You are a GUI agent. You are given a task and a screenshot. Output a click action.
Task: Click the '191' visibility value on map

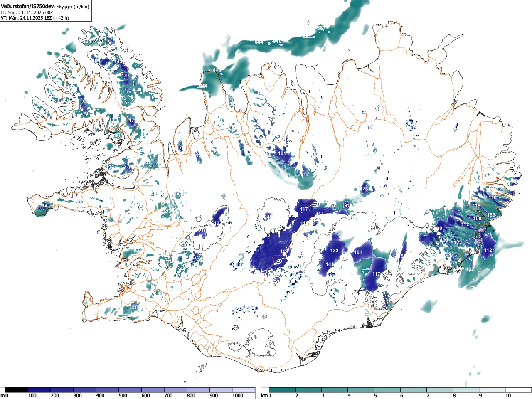click(x=347, y=205)
